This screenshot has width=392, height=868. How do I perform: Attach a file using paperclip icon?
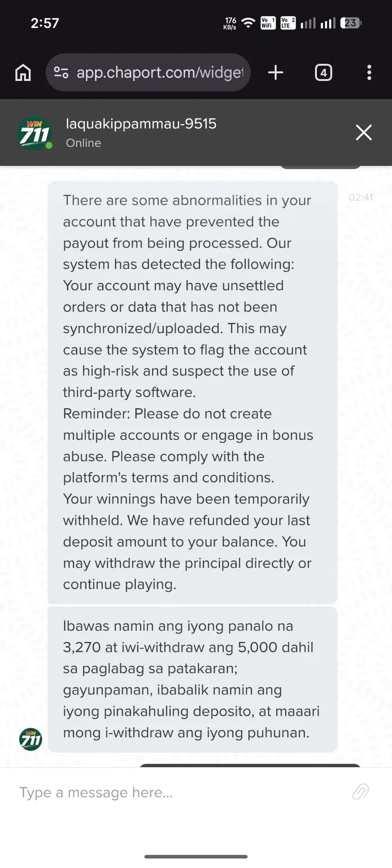click(x=361, y=792)
